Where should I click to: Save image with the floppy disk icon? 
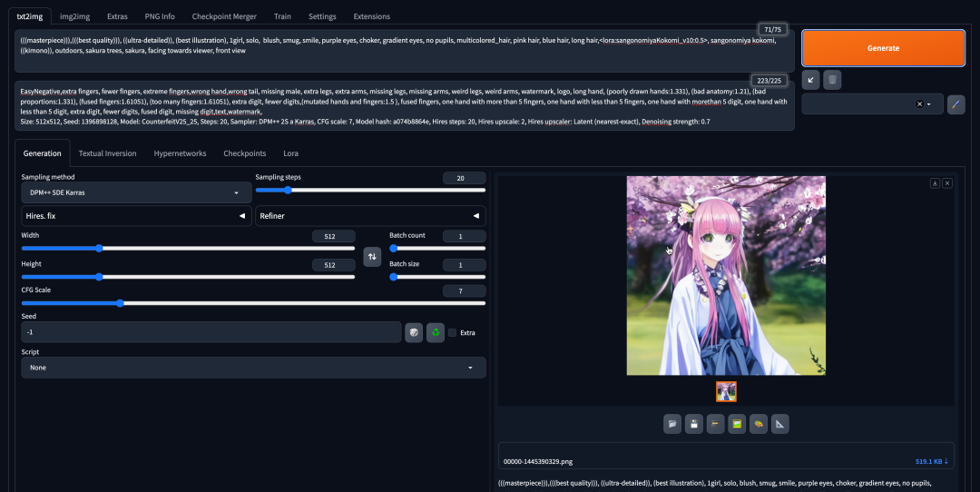pos(694,424)
